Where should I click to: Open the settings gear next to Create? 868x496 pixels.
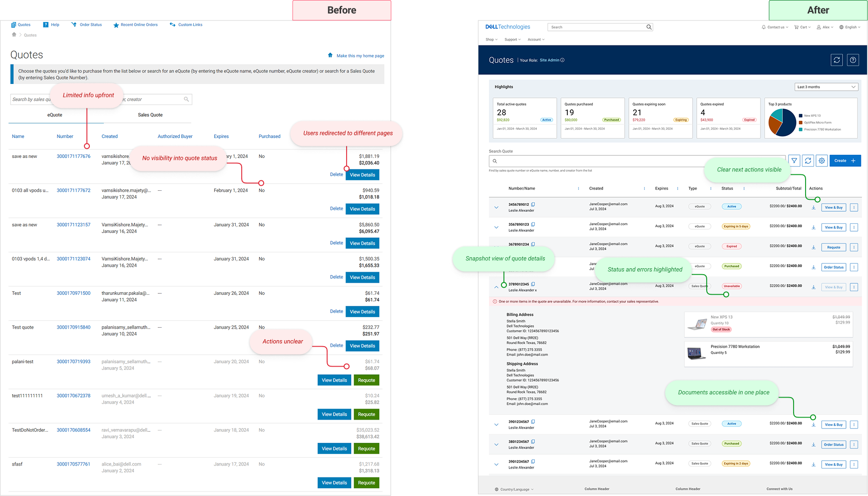(822, 161)
